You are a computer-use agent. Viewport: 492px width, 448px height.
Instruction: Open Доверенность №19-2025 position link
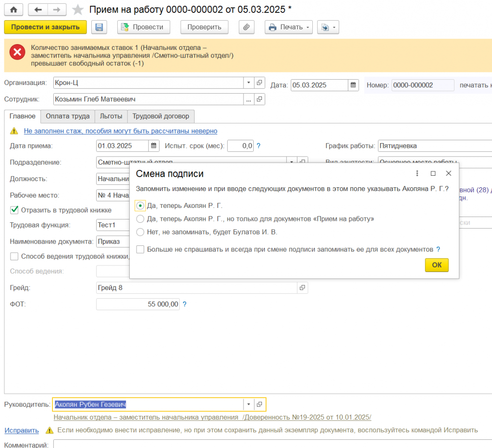212,417
